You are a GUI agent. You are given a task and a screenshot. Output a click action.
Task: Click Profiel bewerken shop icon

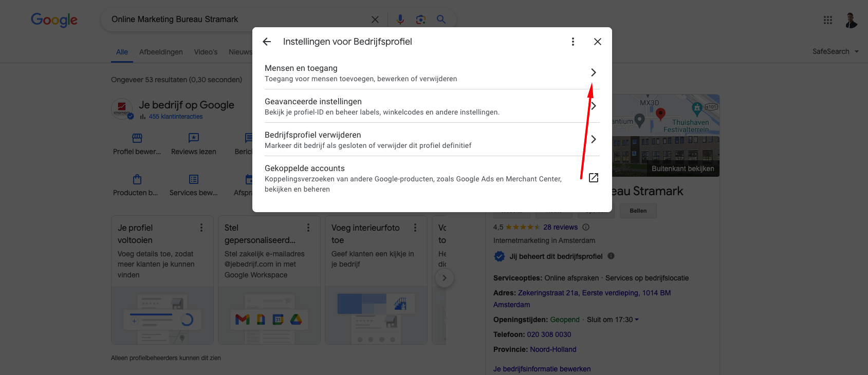[137, 138]
